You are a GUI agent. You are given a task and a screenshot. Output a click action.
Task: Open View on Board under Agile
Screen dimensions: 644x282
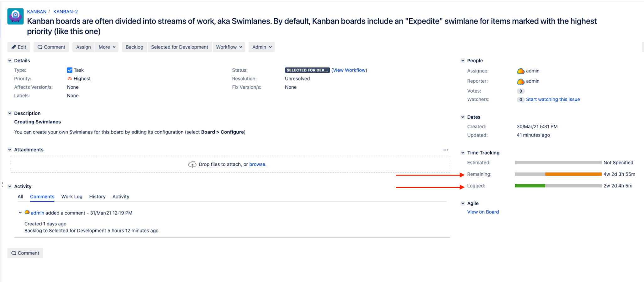click(483, 212)
